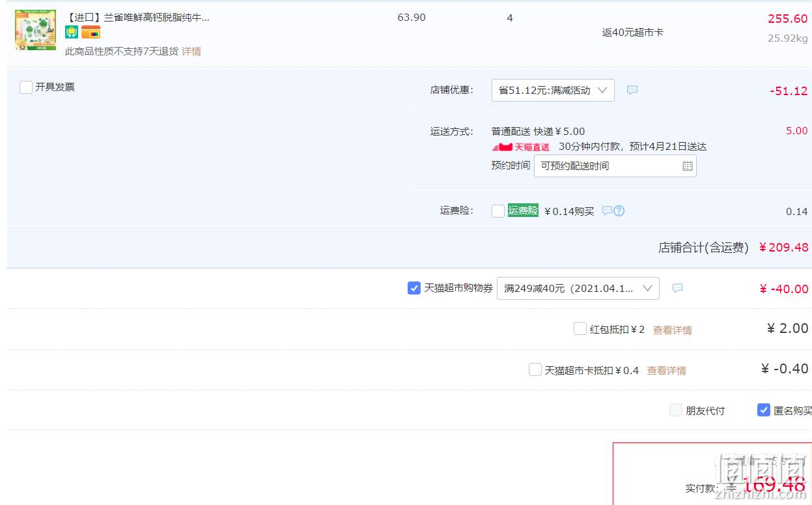The width and height of the screenshot is (812, 505).
Task: Uncheck the 天猫超市购物券 checkbox
Action: [x=414, y=288]
